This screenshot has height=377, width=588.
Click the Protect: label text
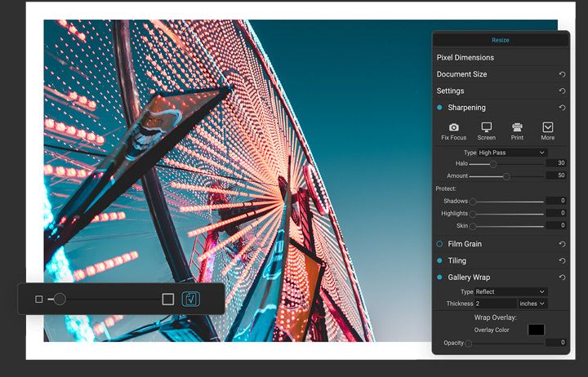(446, 188)
